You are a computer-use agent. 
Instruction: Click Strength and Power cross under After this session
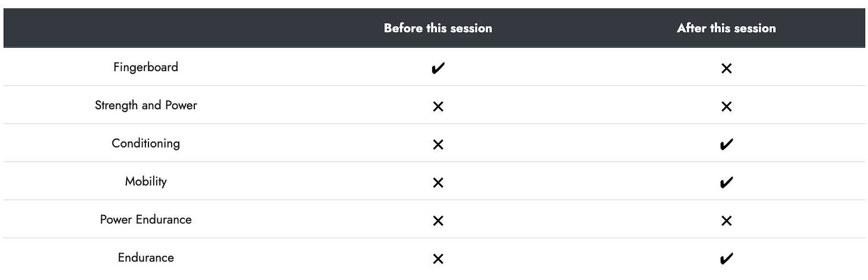(726, 106)
